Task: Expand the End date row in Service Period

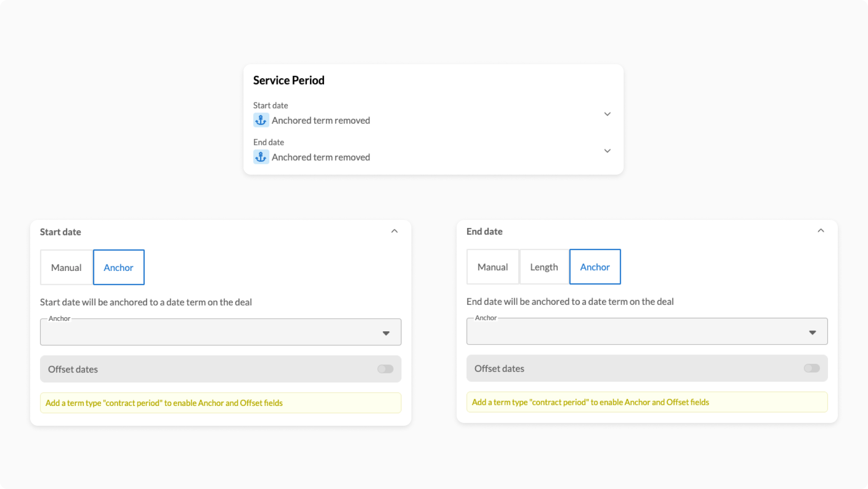Action: [x=607, y=151]
